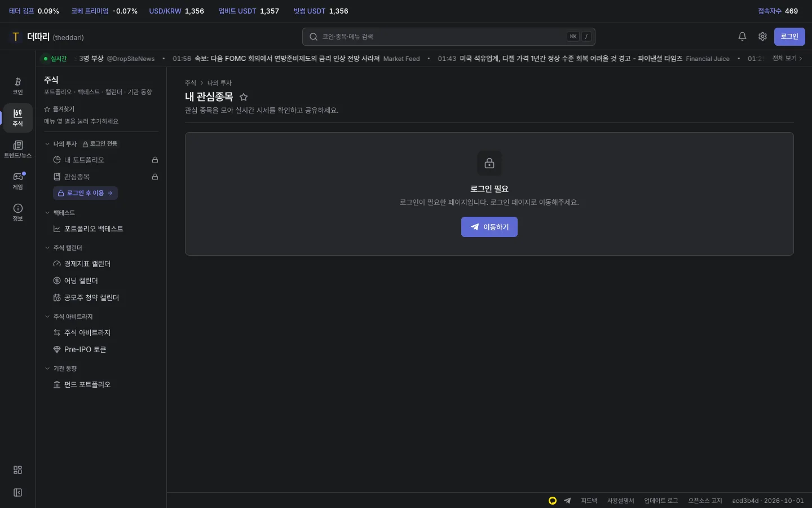The width and height of the screenshot is (812, 508).
Task: Click the 로그인 전용 badge
Action: pos(100,144)
